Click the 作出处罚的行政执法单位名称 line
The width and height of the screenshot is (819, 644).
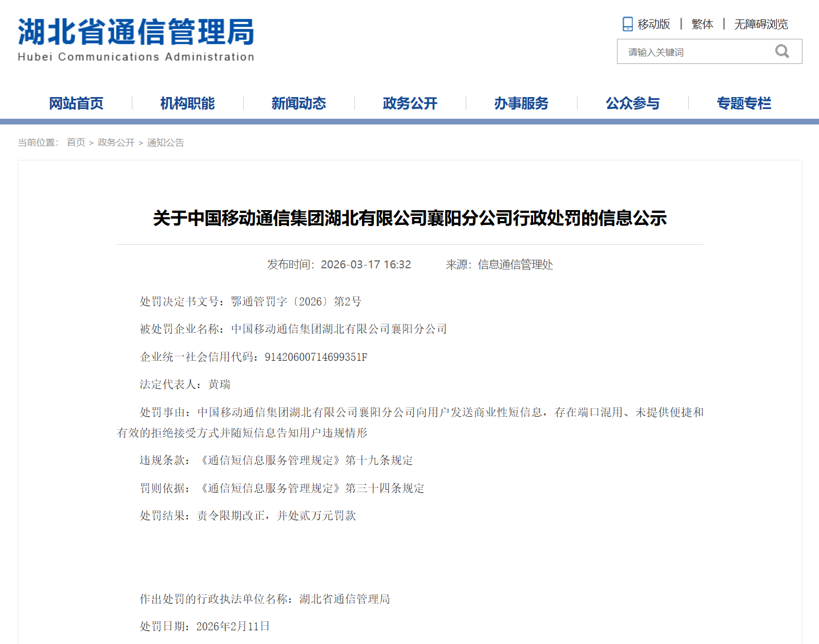point(265,599)
